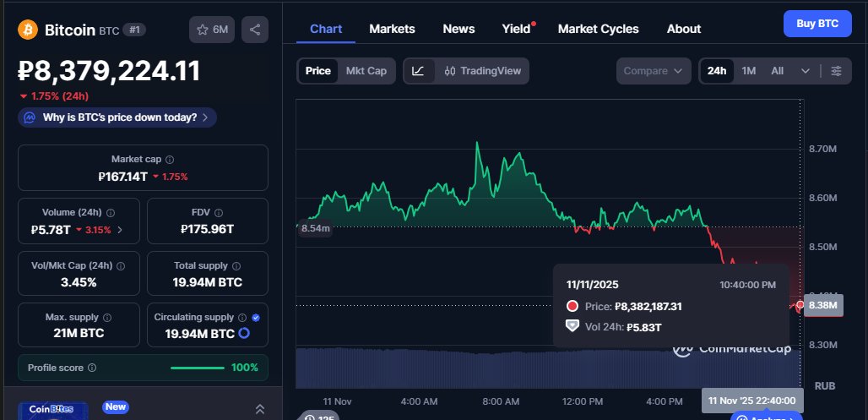Viewport: 868px width, 420px height.
Task: Click the Bitcoin logo icon
Action: pyautogui.click(x=28, y=30)
